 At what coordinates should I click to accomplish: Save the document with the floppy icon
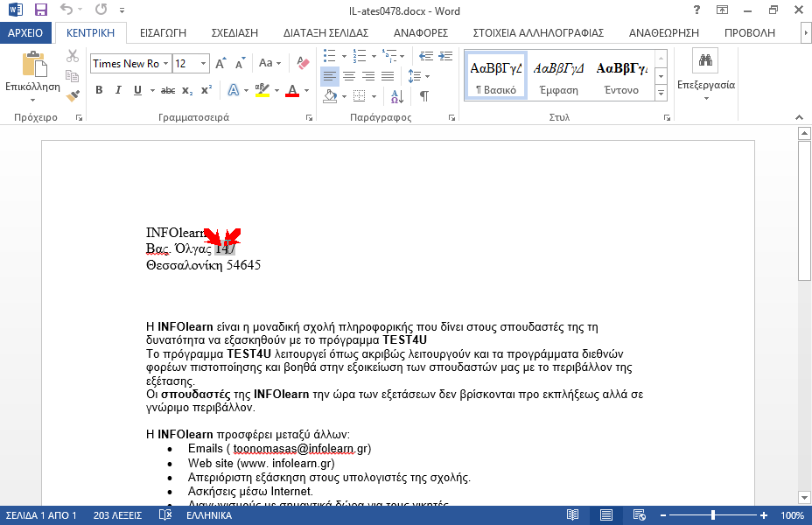[x=40, y=10]
